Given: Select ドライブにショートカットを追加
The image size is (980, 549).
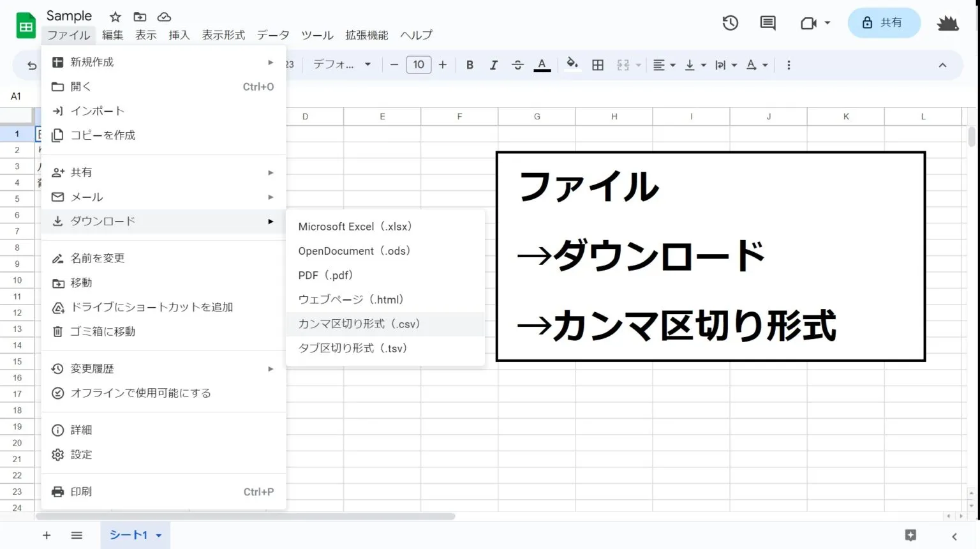Looking at the screenshot, I should [163, 307].
